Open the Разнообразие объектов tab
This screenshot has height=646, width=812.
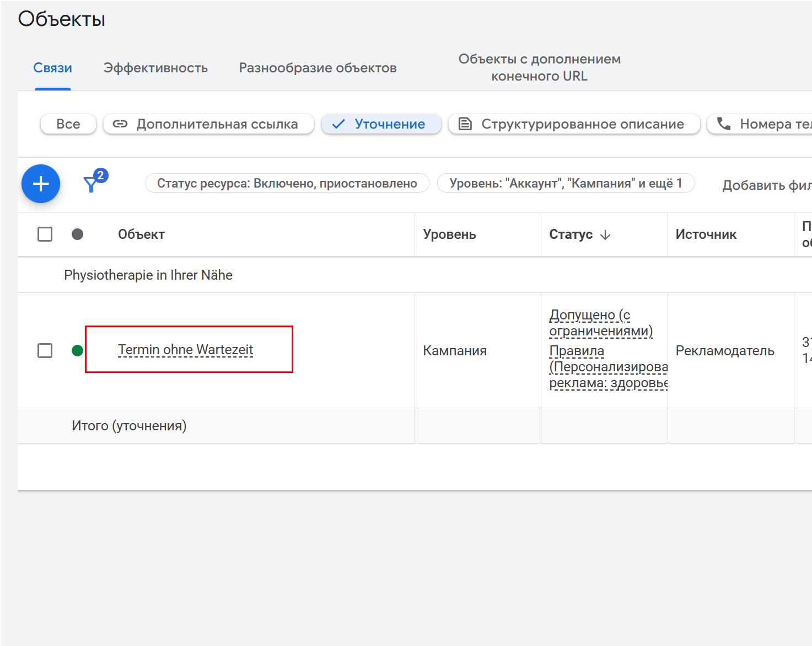point(318,68)
